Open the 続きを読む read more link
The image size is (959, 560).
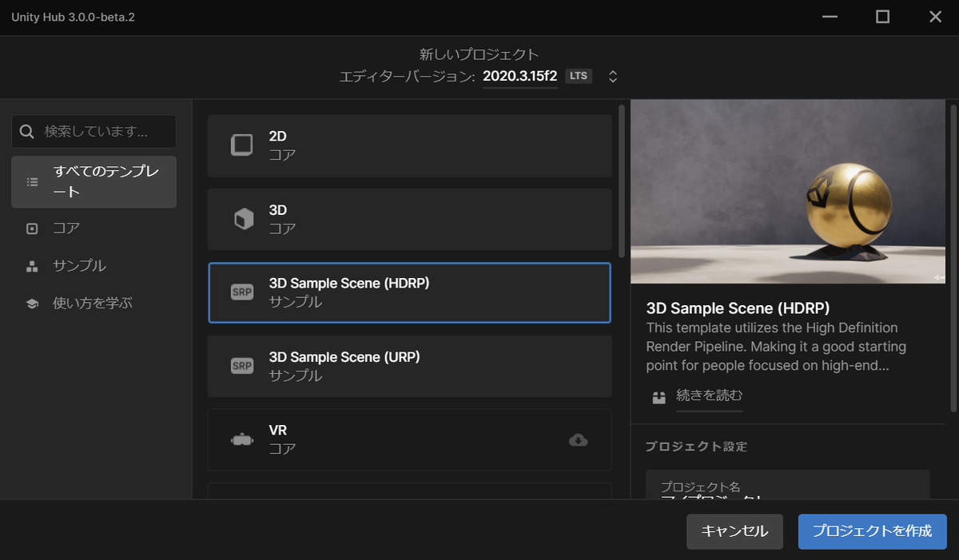[x=710, y=395]
